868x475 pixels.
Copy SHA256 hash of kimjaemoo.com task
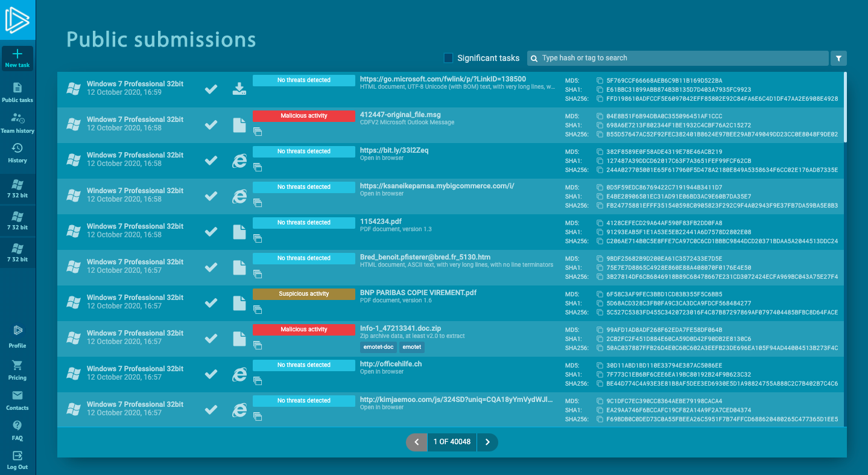click(600, 419)
